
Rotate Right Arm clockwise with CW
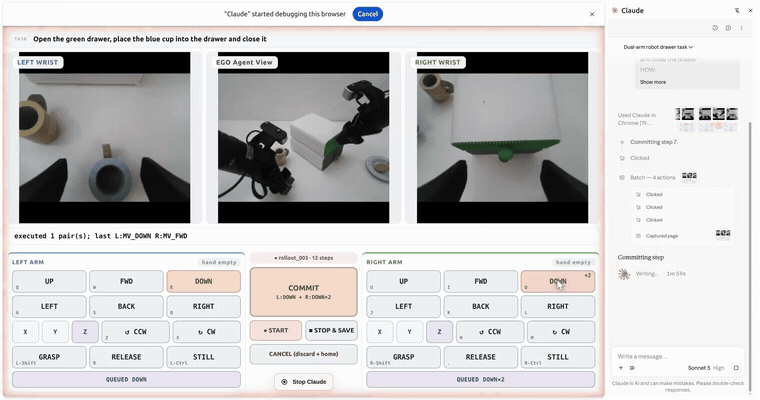561,332
